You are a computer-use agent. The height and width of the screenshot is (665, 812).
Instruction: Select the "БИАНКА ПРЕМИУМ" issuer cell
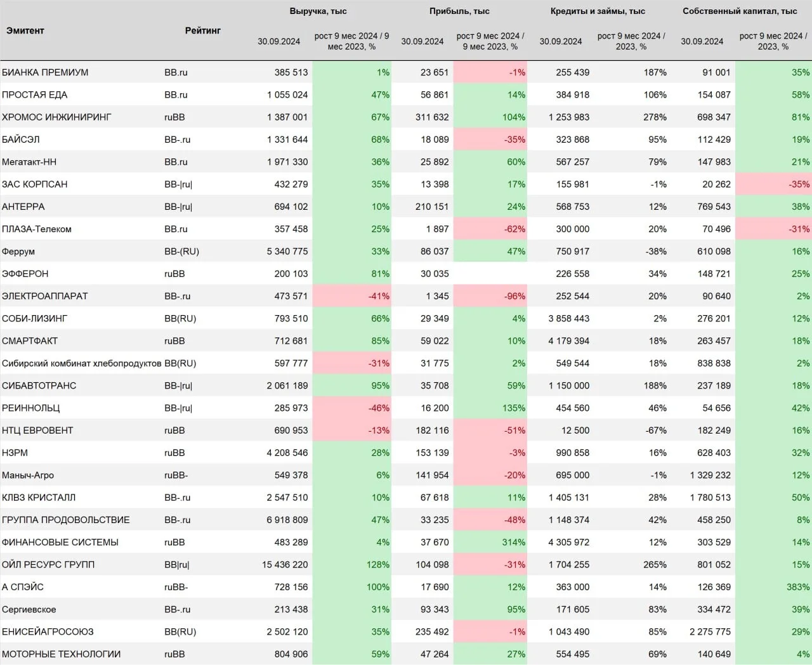[45, 72]
